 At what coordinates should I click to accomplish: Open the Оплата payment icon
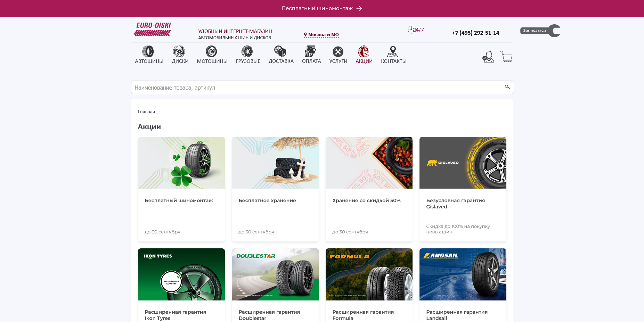coord(310,51)
